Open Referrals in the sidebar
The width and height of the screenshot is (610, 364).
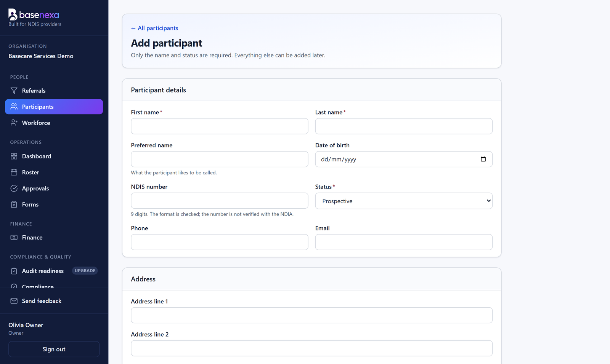[x=54, y=91]
